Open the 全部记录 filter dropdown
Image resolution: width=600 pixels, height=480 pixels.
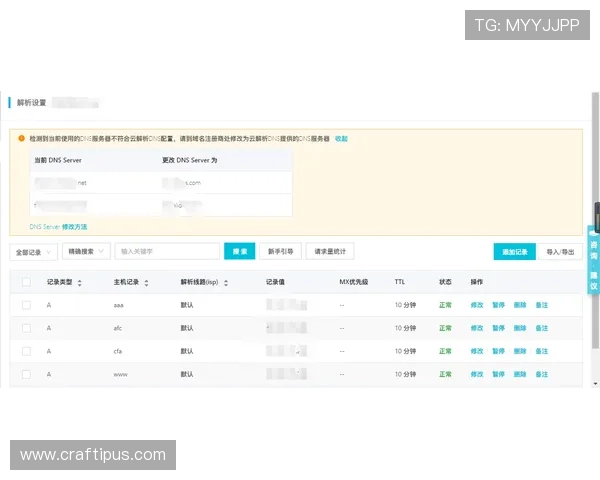(33, 252)
